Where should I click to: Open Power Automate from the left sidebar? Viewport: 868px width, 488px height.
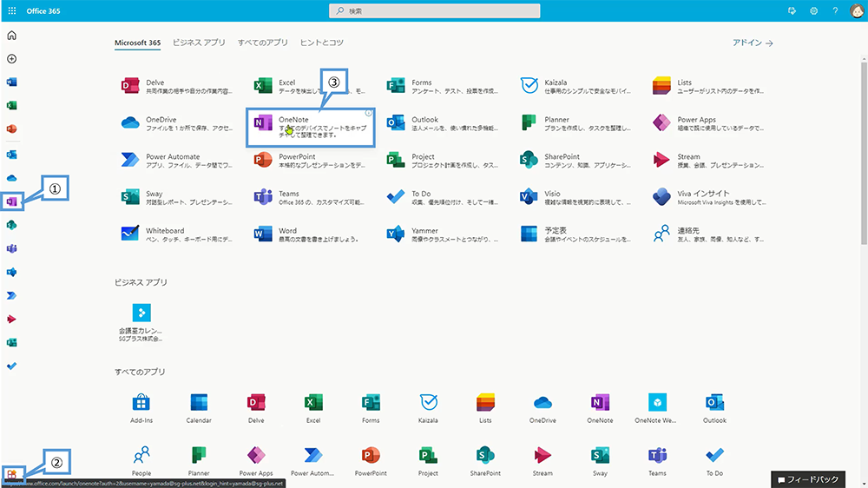coord(11,296)
